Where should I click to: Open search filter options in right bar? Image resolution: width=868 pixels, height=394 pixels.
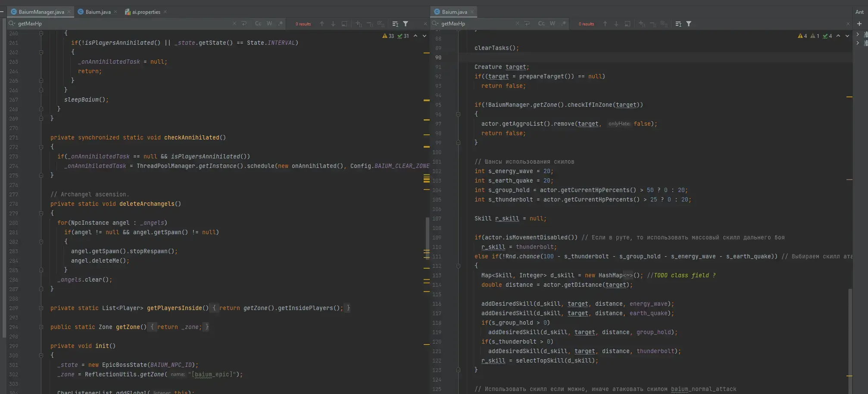(x=689, y=24)
